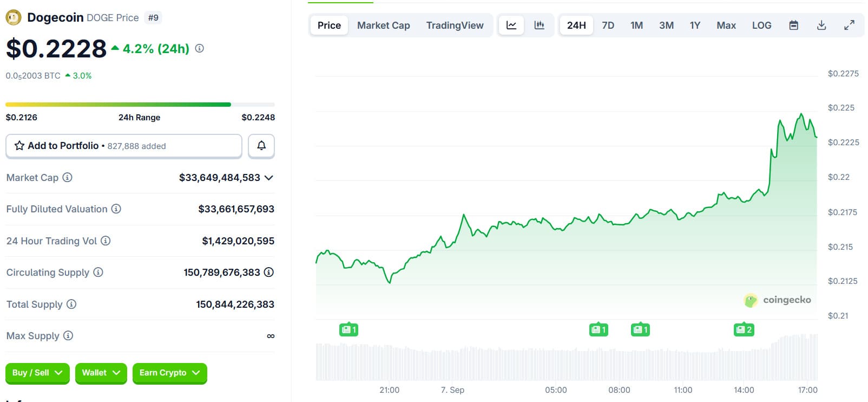The width and height of the screenshot is (868, 402).
Task: Click the download chart data icon
Action: [x=821, y=25]
